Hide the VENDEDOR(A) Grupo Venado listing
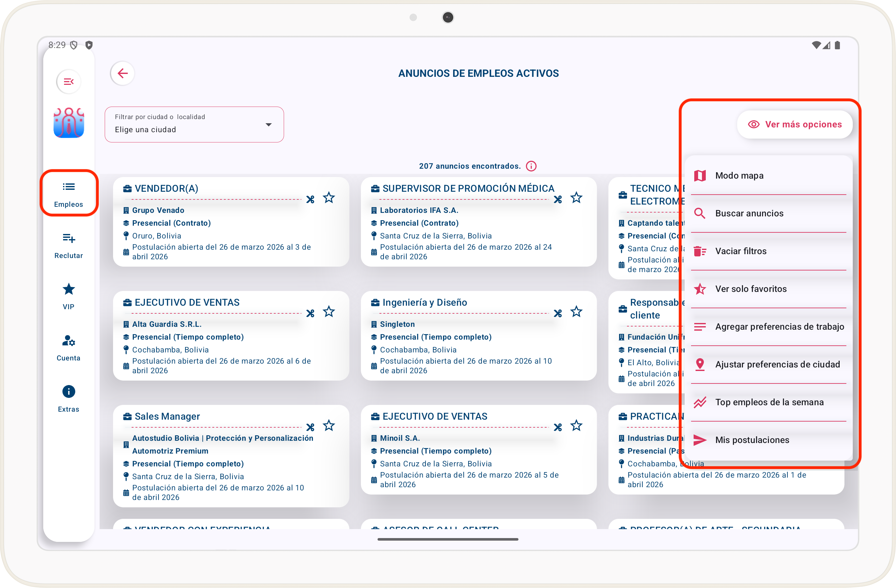896x588 pixels. tap(310, 199)
